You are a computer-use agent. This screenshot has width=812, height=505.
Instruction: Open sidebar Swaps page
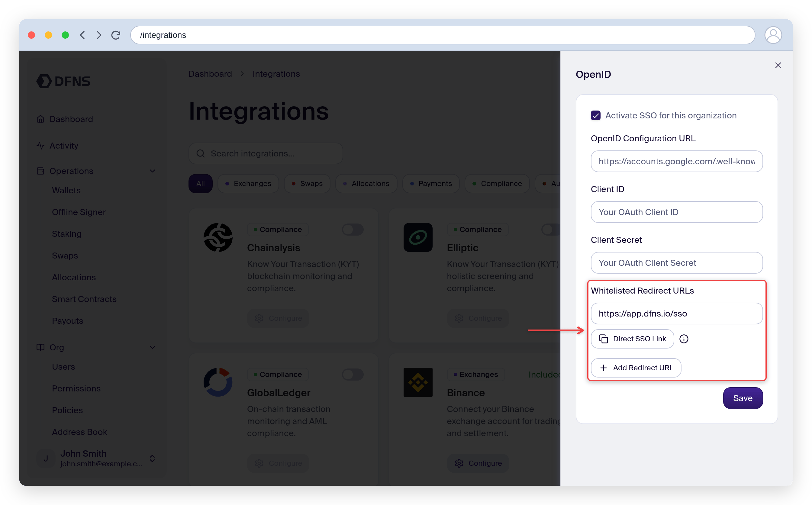tap(65, 256)
